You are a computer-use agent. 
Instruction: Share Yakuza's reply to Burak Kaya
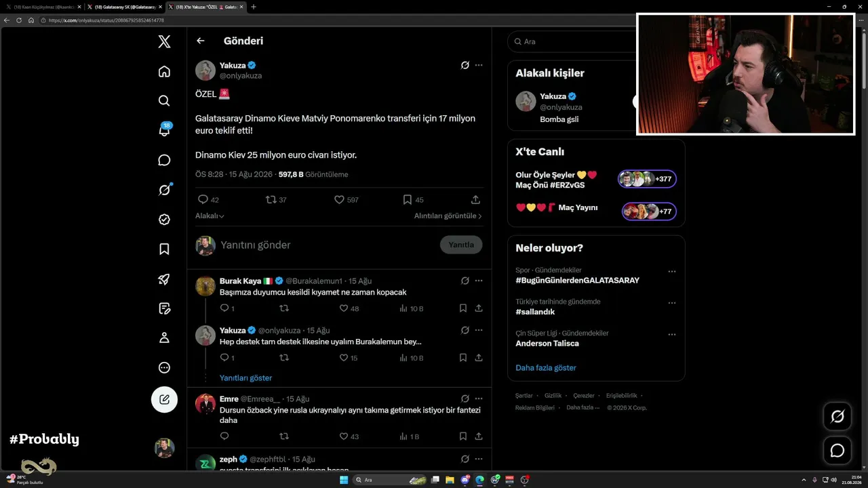point(479,358)
